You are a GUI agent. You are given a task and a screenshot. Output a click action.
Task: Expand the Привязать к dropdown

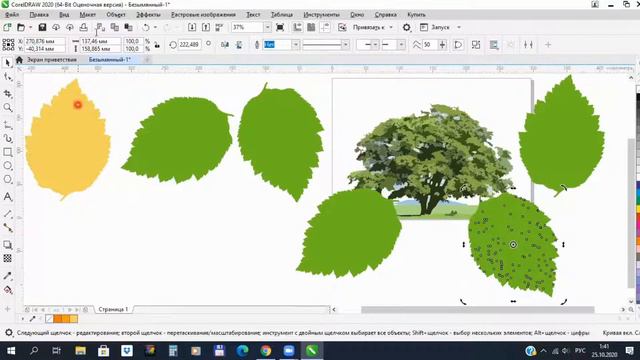(391, 27)
